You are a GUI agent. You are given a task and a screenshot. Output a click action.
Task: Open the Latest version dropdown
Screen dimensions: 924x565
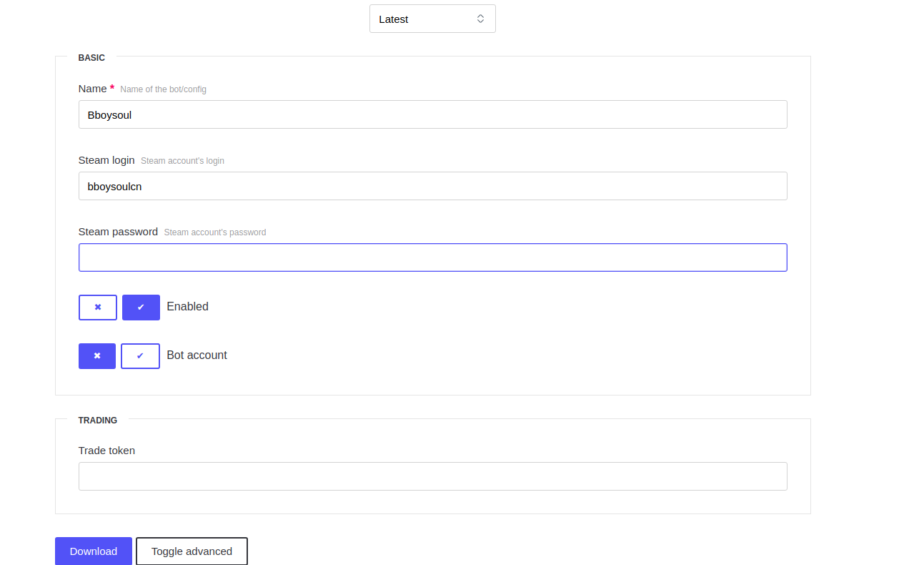432,19
